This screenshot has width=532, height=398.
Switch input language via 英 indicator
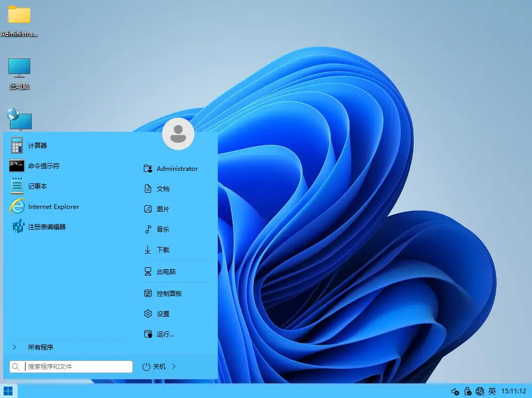[492, 391]
